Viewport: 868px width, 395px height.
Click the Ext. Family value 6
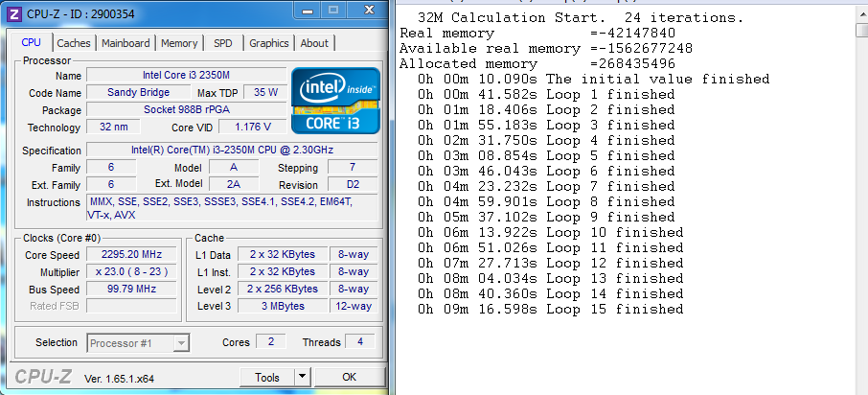point(111,184)
